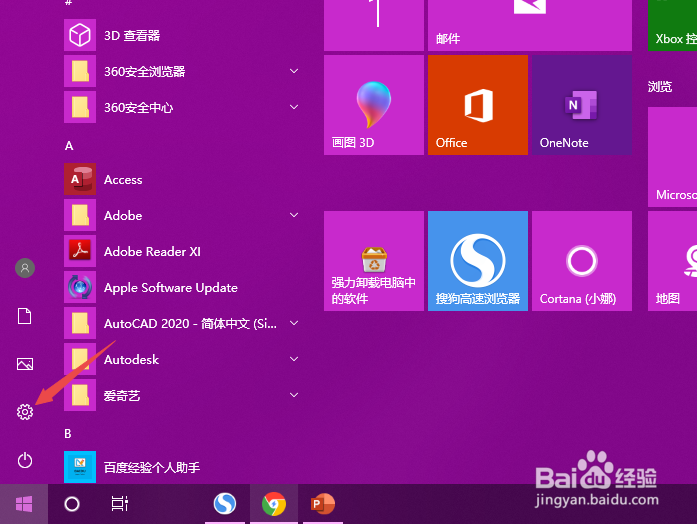
Task: Click the 3D 查看器 text label
Action: click(132, 36)
